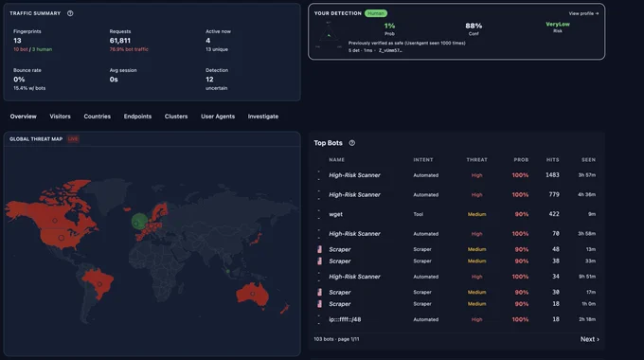Open the Countries tab
The image size is (644, 360).
[x=97, y=117]
